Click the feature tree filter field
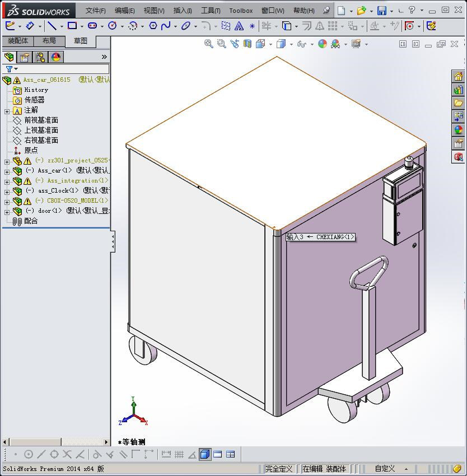 pos(55,69)
